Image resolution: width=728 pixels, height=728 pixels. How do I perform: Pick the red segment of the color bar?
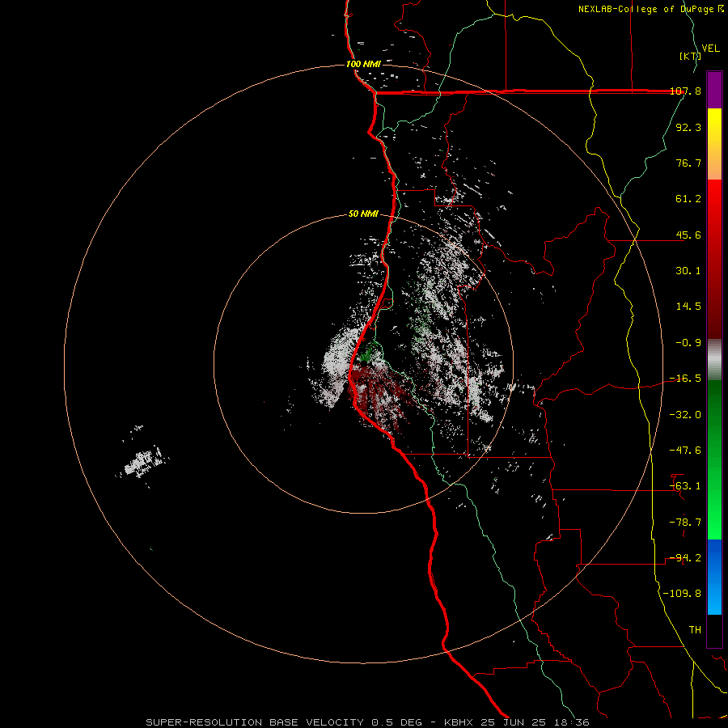click(714, 259)
